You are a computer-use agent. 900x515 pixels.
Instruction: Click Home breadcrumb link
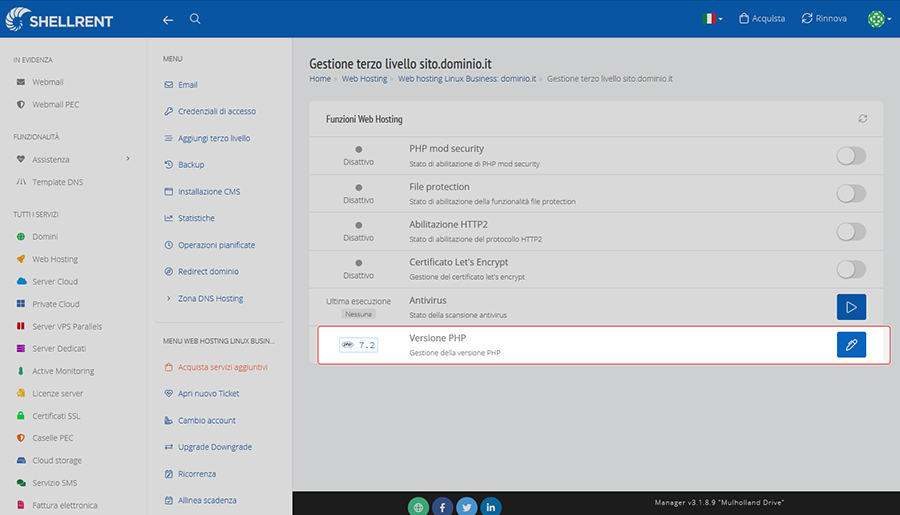tap(320, 79)
